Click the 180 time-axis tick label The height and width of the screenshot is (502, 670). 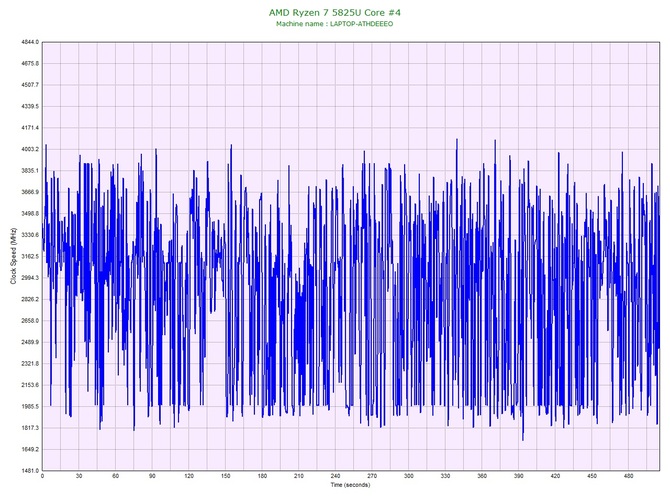(262, 476)
